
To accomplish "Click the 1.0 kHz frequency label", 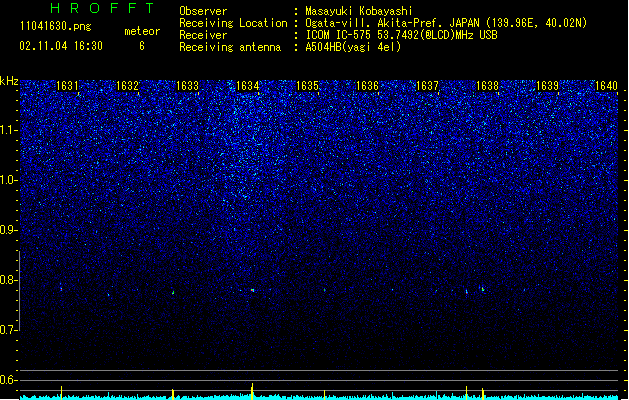I will [x=8, y=180].
